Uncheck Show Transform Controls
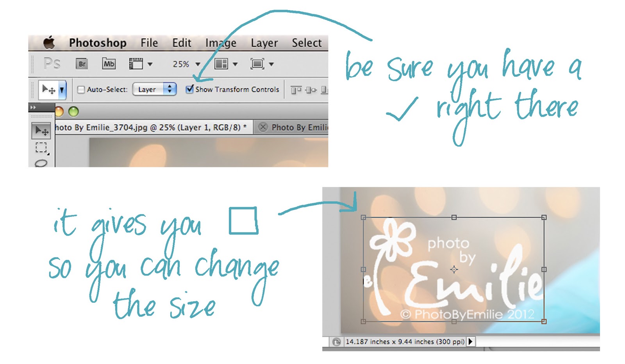 [x=189, y=89]
